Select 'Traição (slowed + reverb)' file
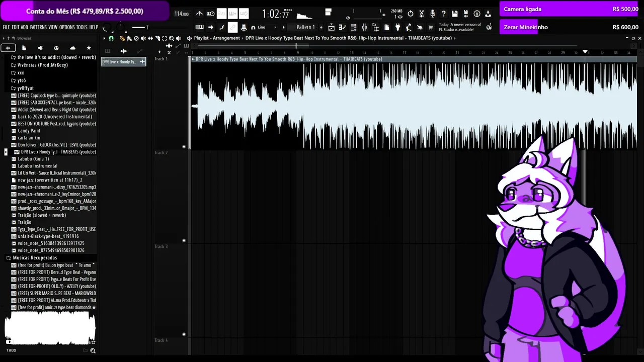This screenshot has height=362, width=644. [42, 215]
